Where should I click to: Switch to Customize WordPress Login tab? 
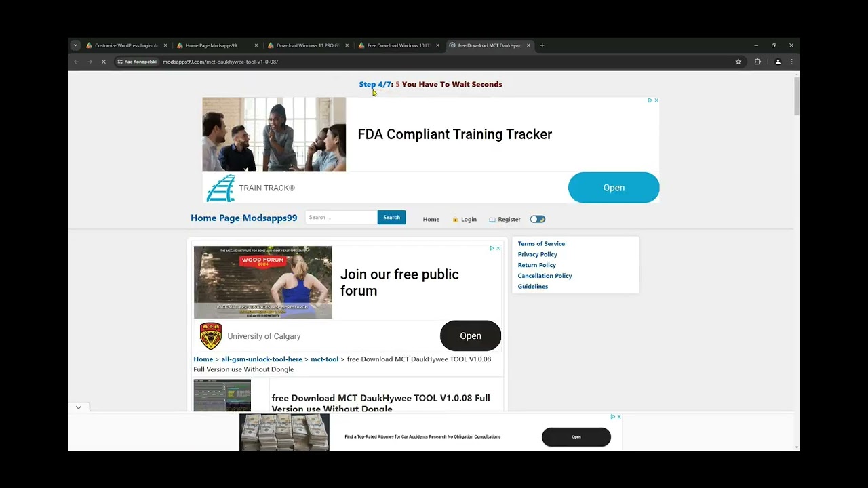coord(126,45)
